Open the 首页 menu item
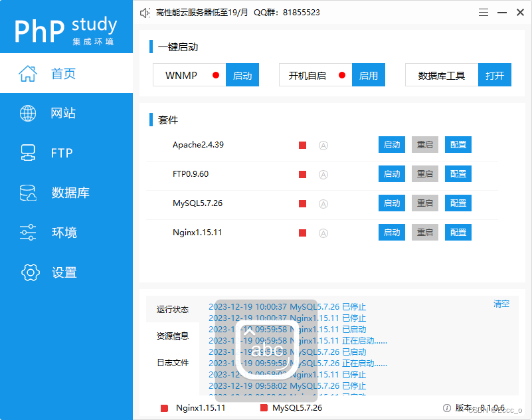532x420 pixels. click(66, 73)
